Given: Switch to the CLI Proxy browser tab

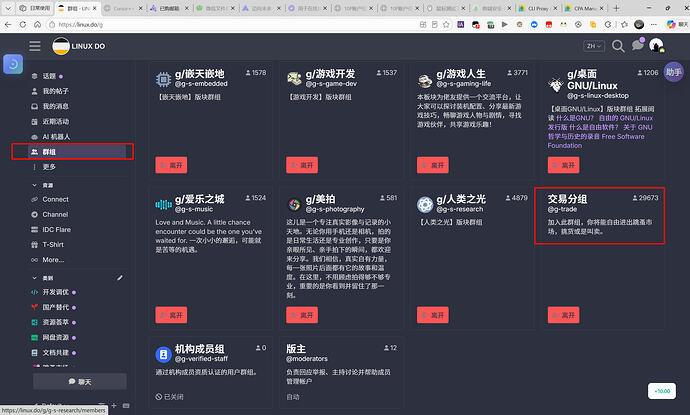Looking at the screenshot, I should (x=537, y=8).
